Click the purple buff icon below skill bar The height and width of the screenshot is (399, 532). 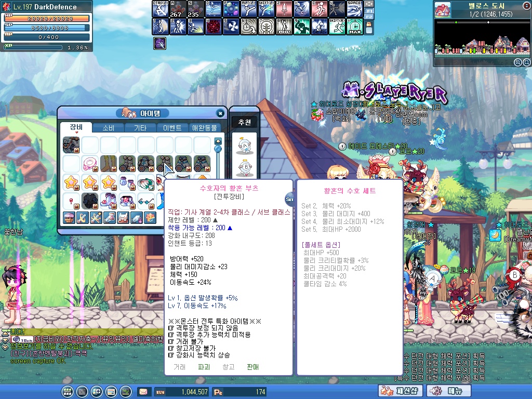160,44
